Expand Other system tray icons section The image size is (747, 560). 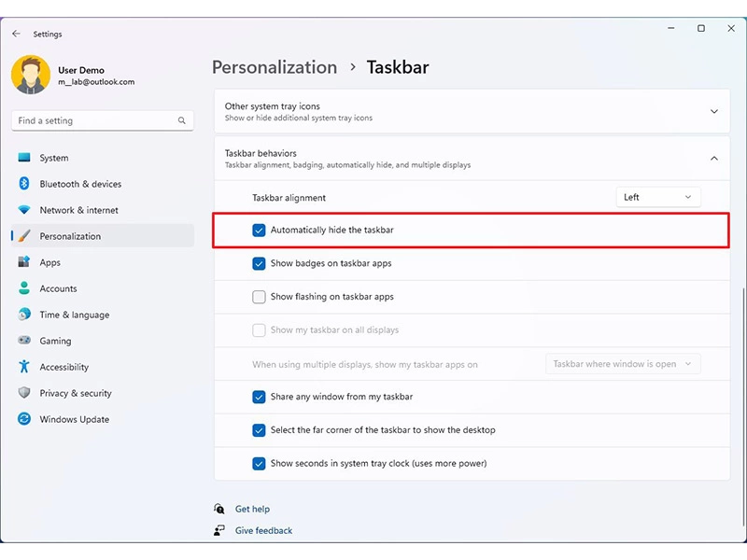click(714, 110)
